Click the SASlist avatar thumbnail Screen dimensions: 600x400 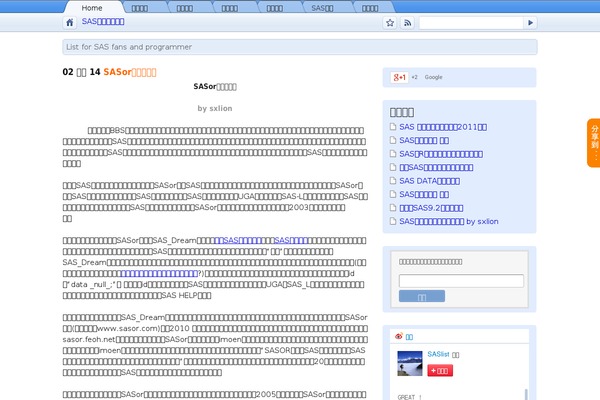(x=410, y=363)
